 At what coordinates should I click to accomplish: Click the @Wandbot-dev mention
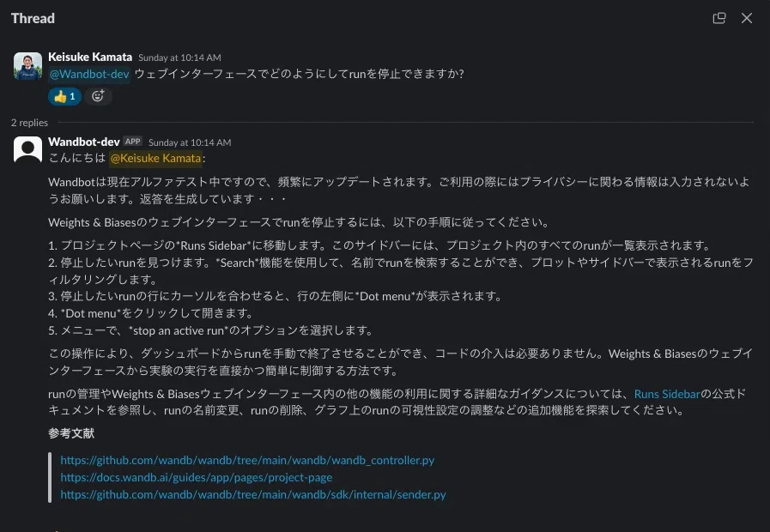(x=89, y=74)
